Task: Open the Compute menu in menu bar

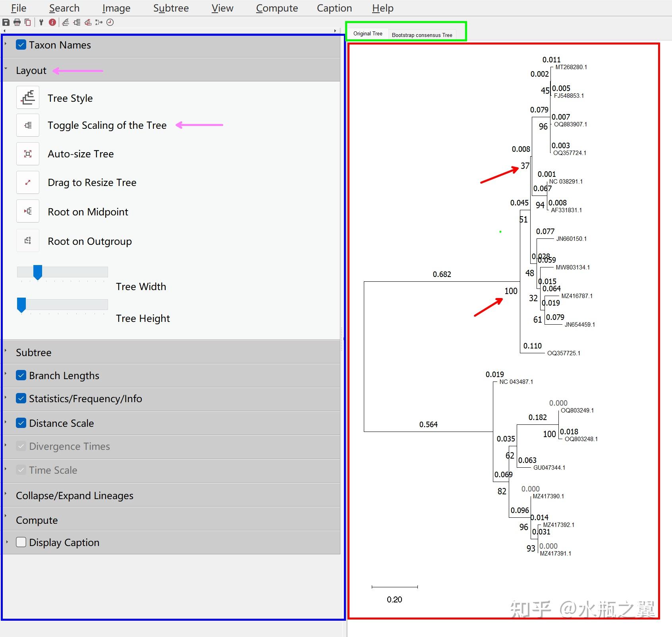Action: 277,8
